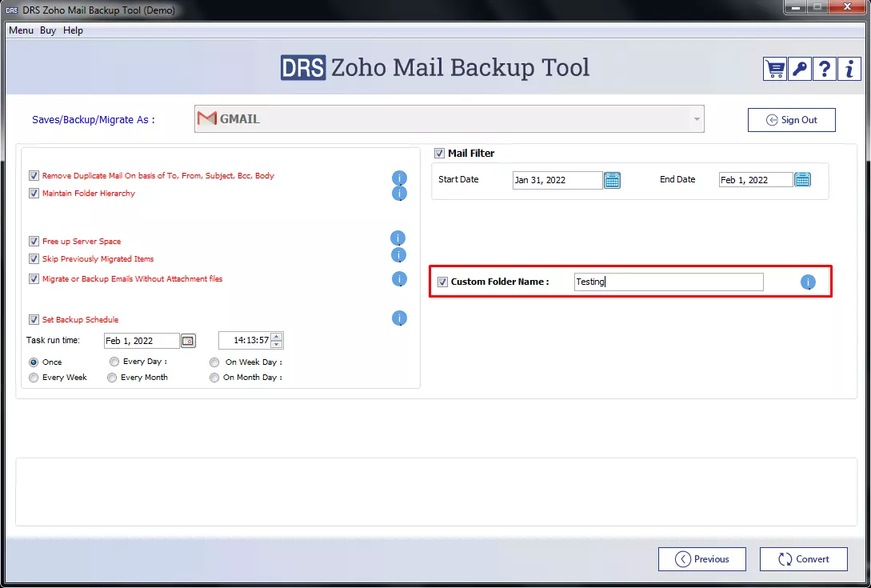This screenshot has width=871, height=588.
Task: Toggle Maintain Folder Hierarchy checkbox
Action: (34, 194)
